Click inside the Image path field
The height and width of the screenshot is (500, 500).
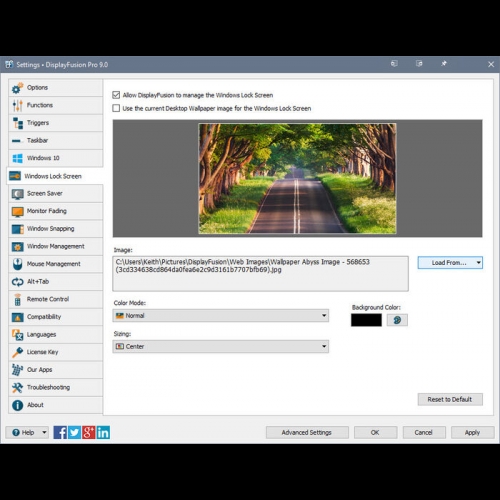(260, 274)
